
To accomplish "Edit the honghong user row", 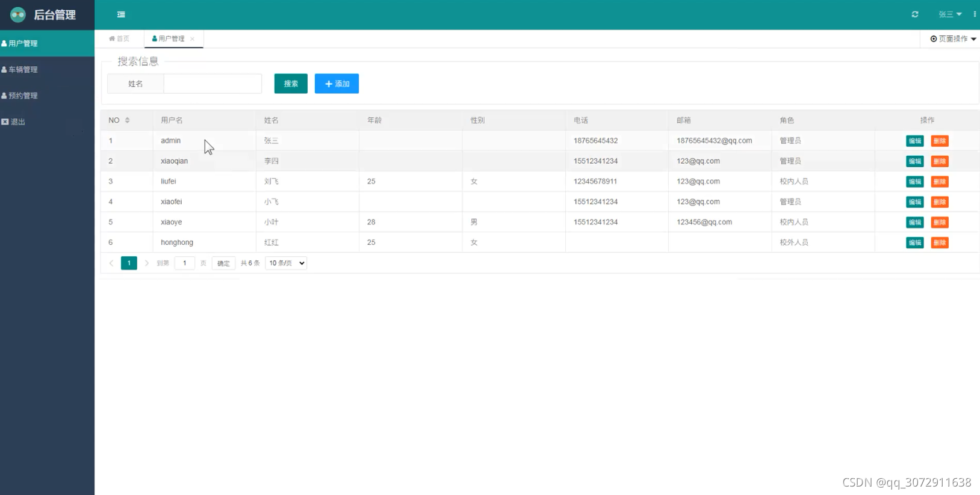I will pyautogui.click(x=915, y=242).
